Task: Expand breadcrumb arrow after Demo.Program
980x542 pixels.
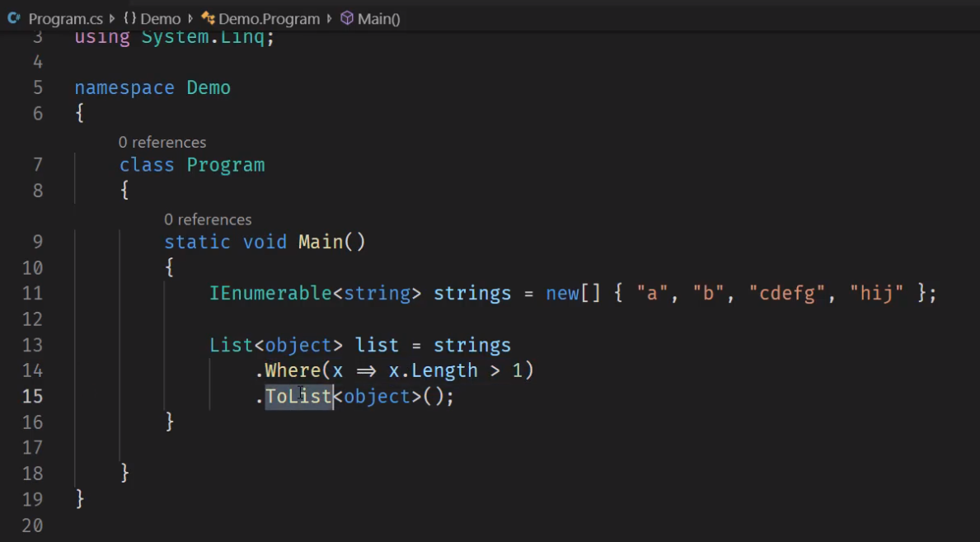Action: tap(331, 18)
